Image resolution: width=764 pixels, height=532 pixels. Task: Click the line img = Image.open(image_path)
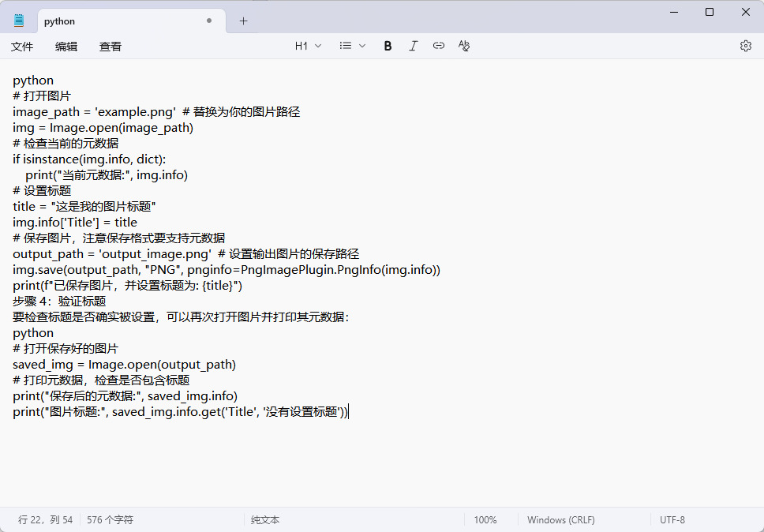(103, 128)
